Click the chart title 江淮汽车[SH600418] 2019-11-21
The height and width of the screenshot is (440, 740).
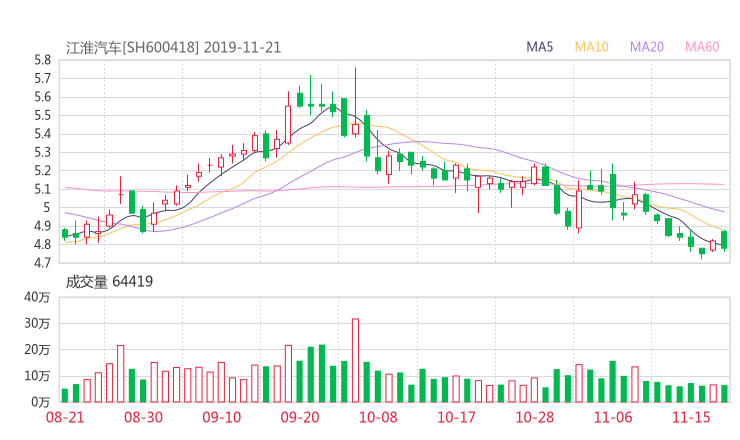pos(173,48)
